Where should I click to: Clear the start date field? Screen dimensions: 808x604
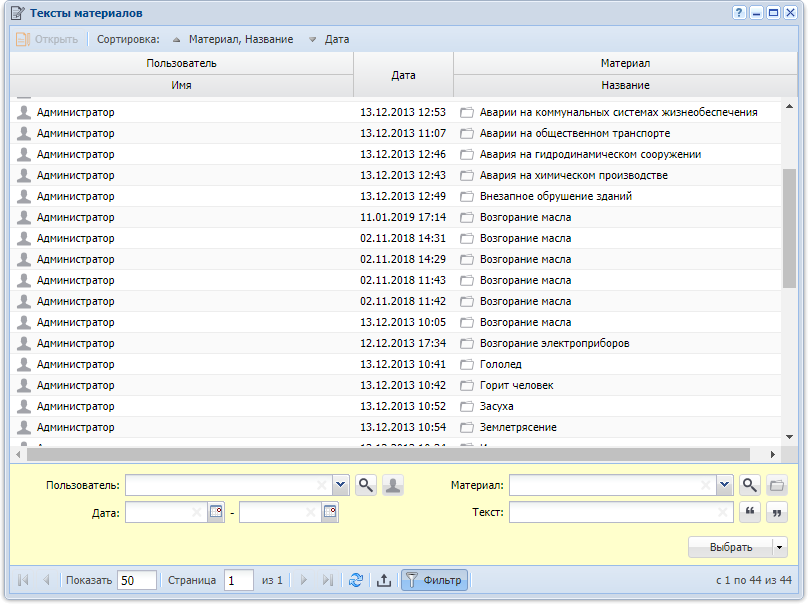pyautogui.click(x=196, y=512)
